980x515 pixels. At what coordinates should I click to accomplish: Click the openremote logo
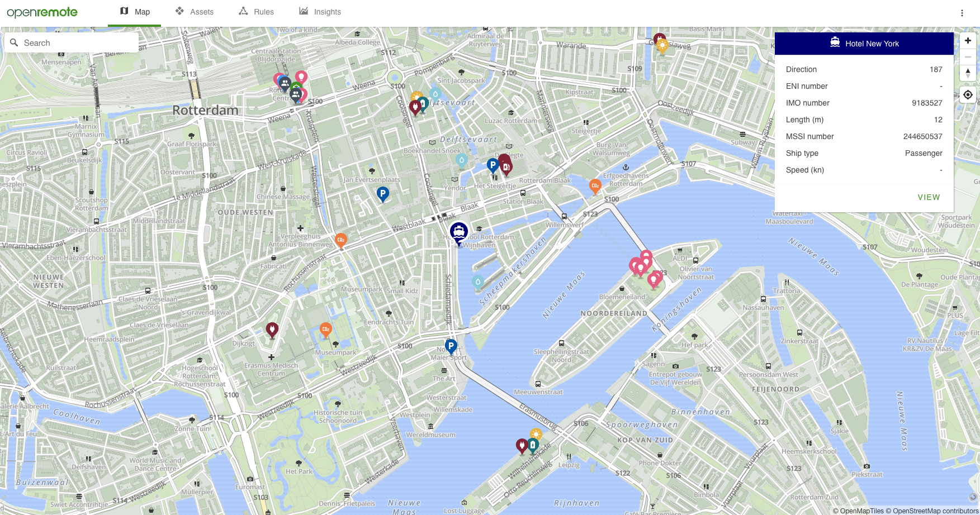[42, 12]
